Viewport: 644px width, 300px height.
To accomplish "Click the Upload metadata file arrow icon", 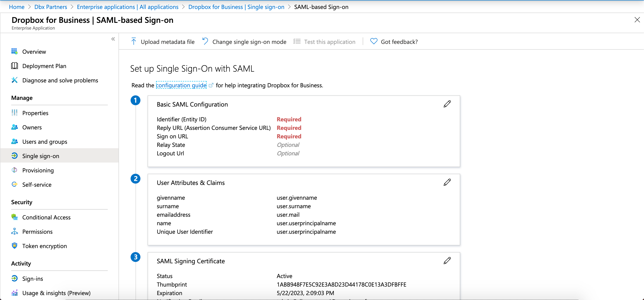I will (x=134, y=42).
